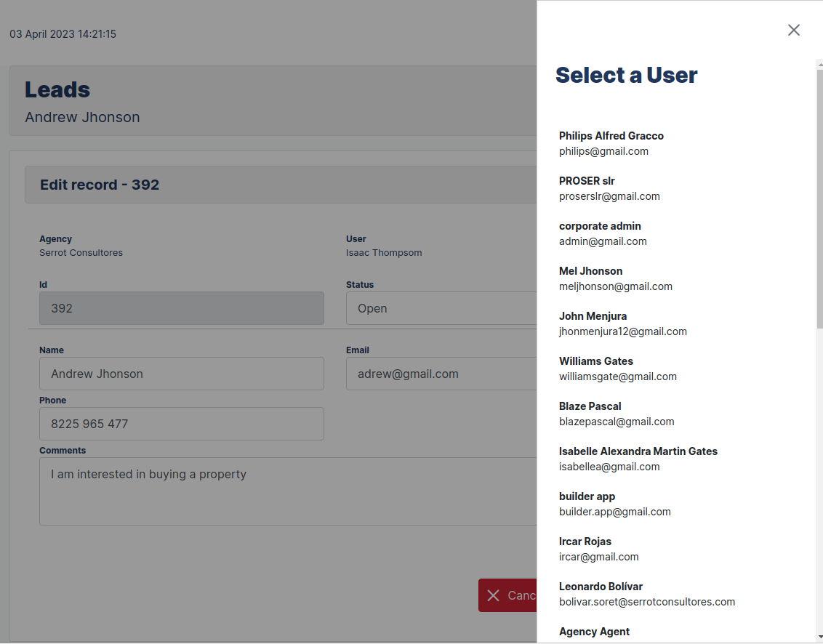Choose John Menjura from the list
Image resolution: width=823 pixels, height=644 pixels.
[622, 323]
